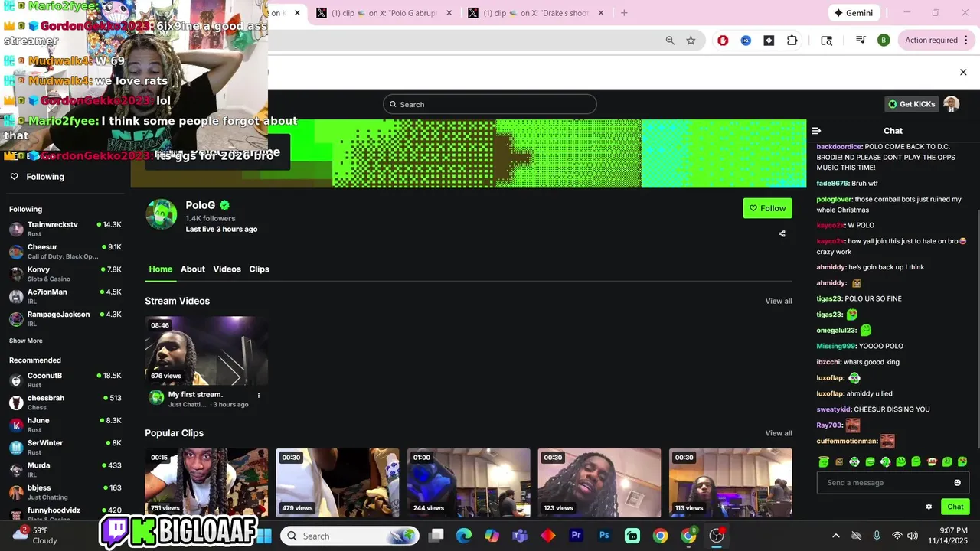This screenshot has height=551, width=980.
Task: Open the Gemini button in Chrome
Action: 854,13
